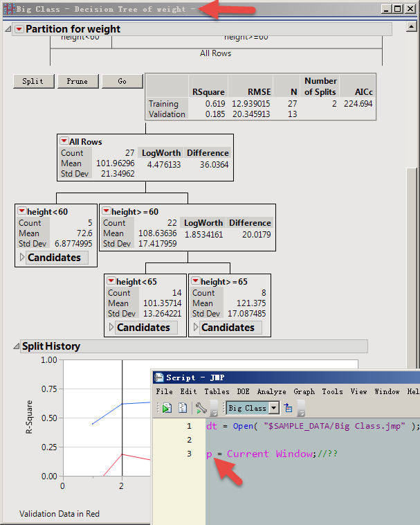Open red triangle menu of height>=65 node
The image size is (420, 525).
(x=195, y=281)
